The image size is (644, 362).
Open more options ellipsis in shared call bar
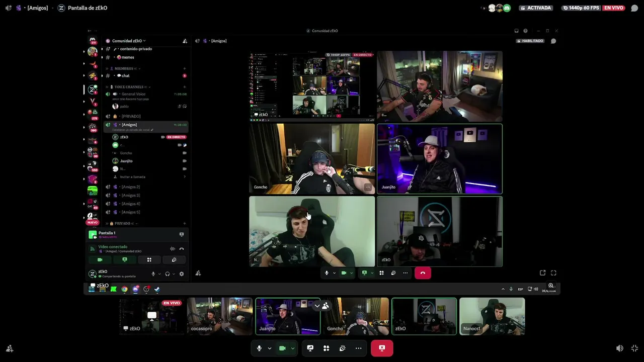pos(405,273)
